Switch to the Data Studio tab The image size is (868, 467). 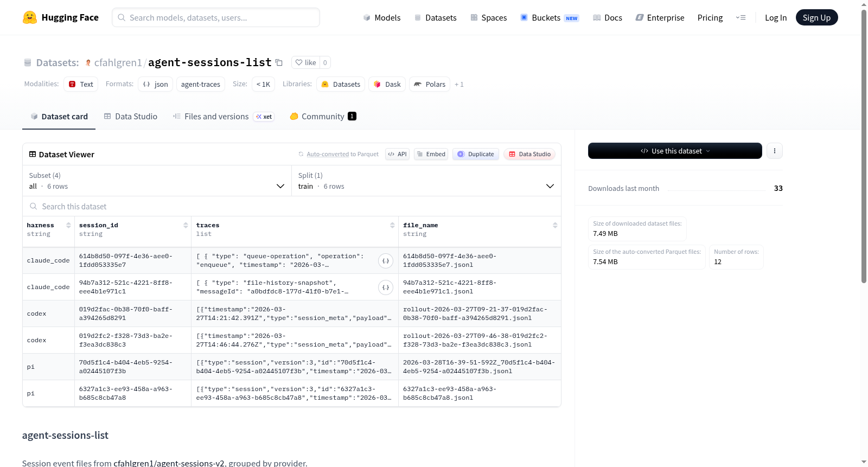point(131,116)
